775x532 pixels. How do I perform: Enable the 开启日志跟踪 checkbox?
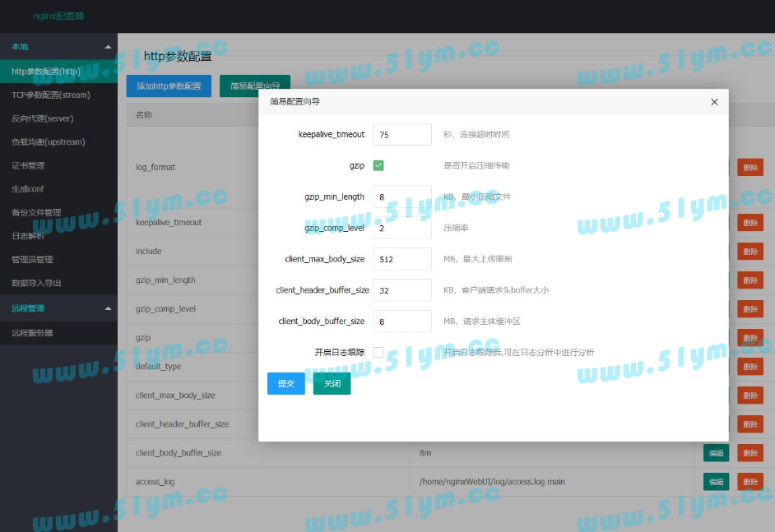point(378,352)
